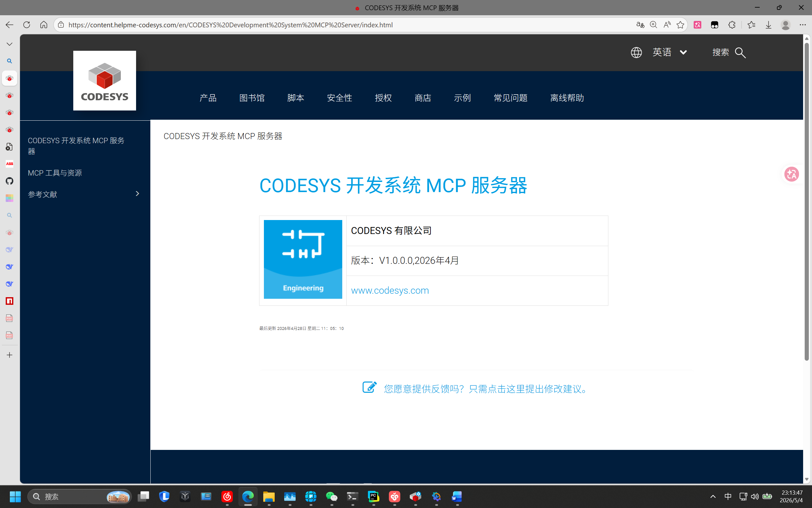This screenshot has width=812, height=508.
Task: Open PyCharm from the taskbar
Action: [373, 497]
